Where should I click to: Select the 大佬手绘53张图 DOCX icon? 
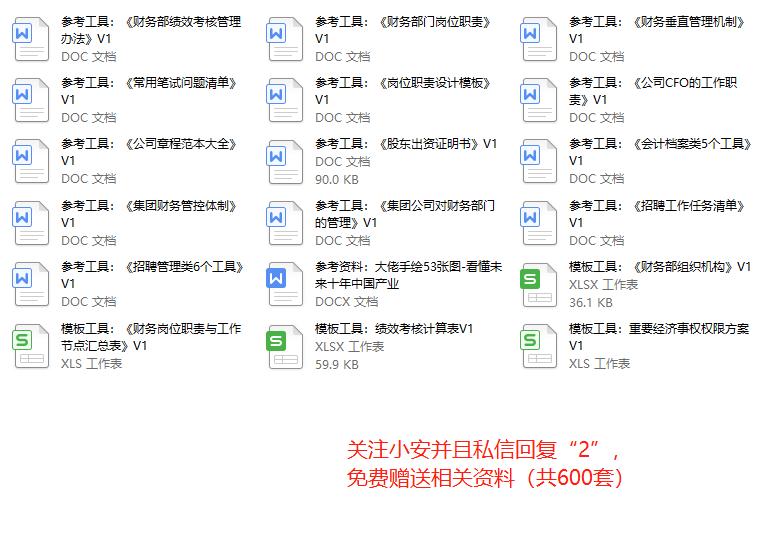pos(285,285)
